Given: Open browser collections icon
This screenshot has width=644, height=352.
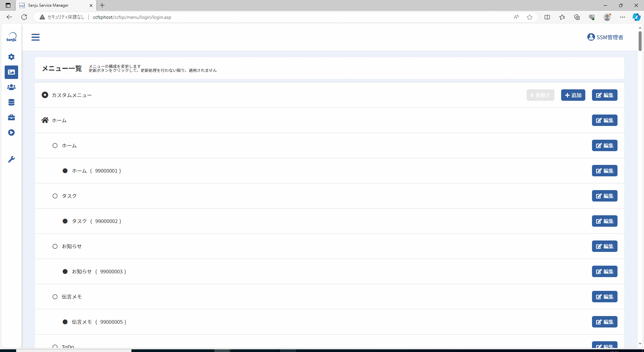Looking at the screenshot, I should (x=577, y=17).
